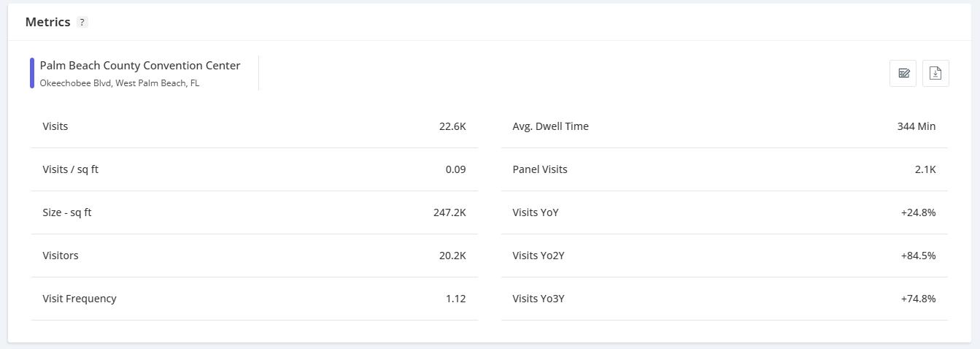980x349 pixels.
Task: Select the Panel Visits label
Action: pos(540,169)
